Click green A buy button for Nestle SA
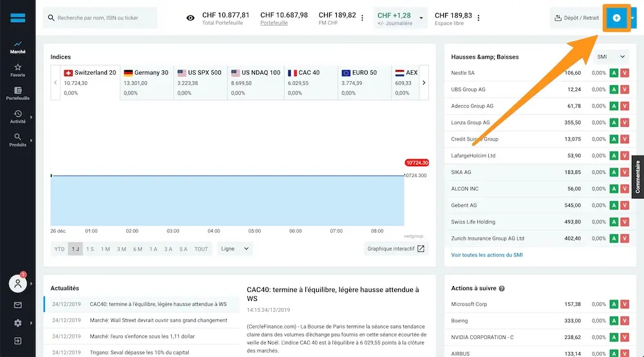Screen dimensions: 644x357 point(614,73)
